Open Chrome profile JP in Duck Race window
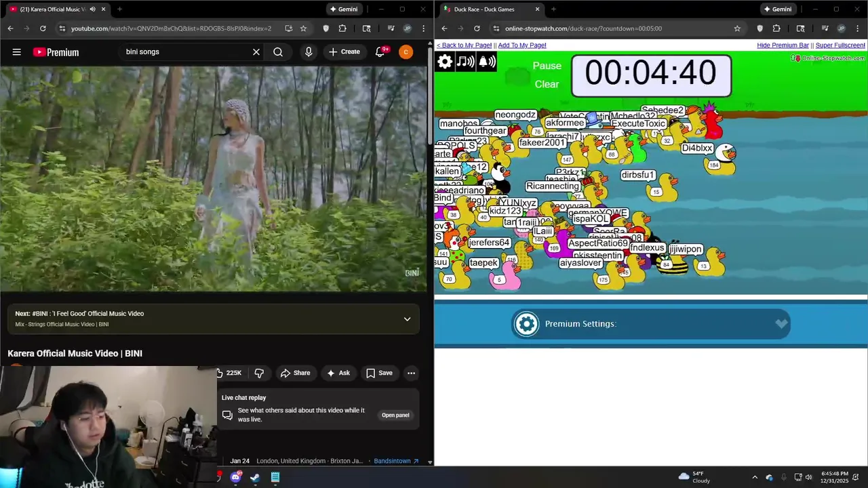 click(x=841, y=28)
